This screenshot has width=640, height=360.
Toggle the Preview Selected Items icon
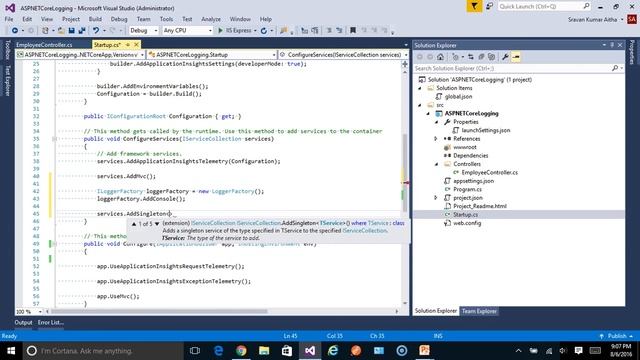click(516, 57)
